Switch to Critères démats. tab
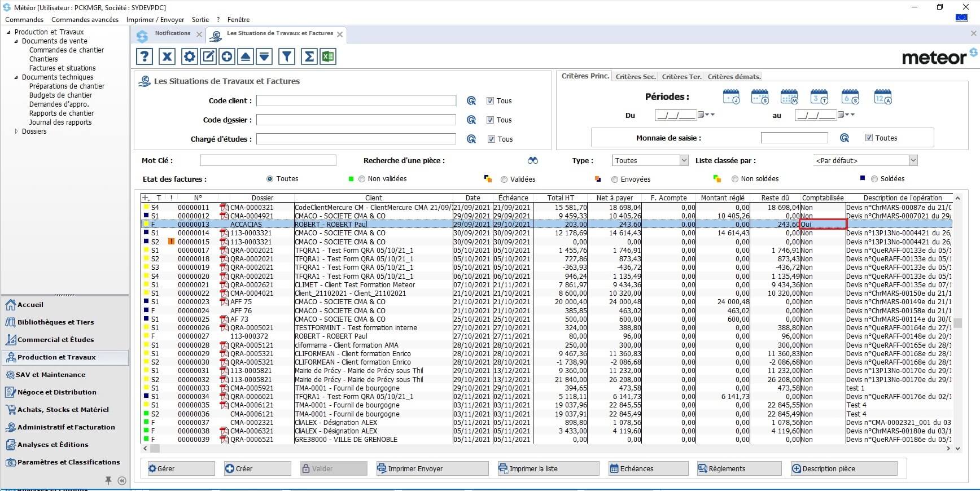Screen dimensions: 980x491 click(x=734, y=77)
